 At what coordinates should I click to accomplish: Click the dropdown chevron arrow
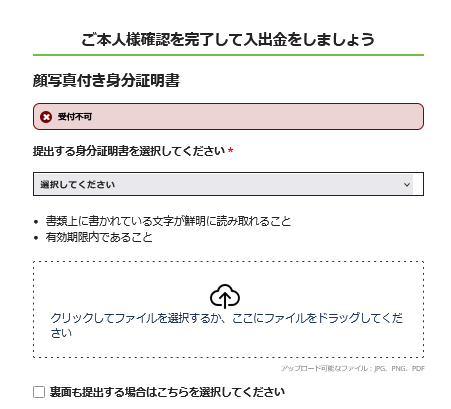pyautogui.click(x=407, y=184)
